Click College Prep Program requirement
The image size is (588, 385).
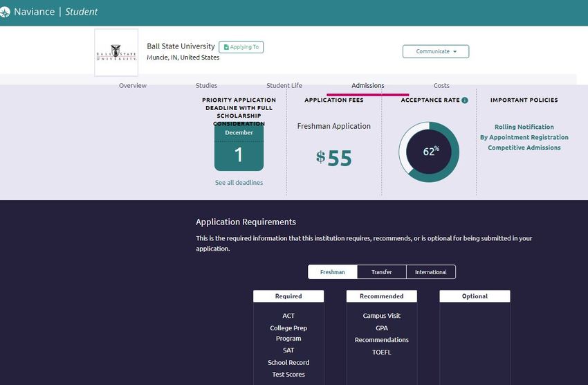[288, 333]
